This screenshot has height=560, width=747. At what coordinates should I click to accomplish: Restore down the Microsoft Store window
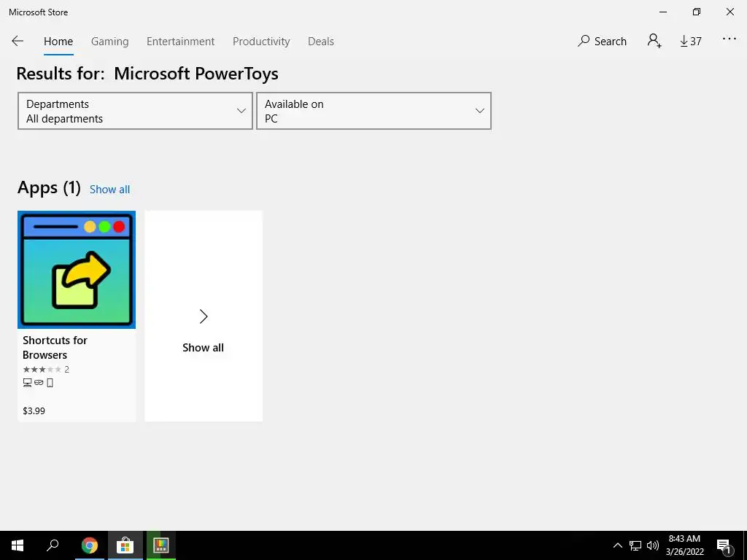pos(697,12)
